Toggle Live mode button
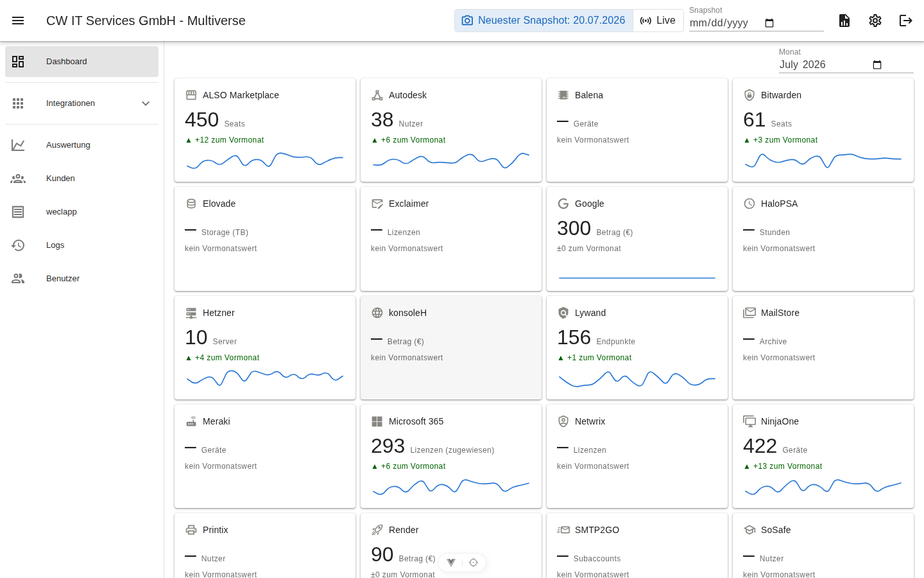The width and height of the screenshot is (924, 578). click(658, 21)
